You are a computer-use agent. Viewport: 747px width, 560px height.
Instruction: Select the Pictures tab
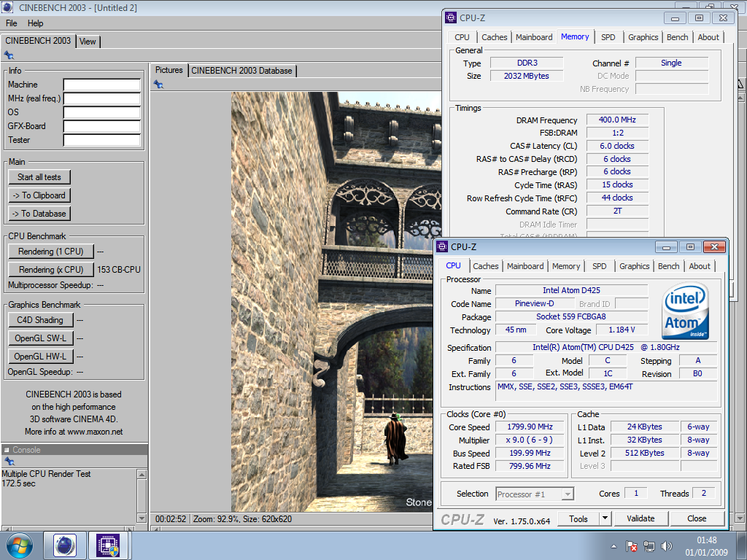point(169,70)
